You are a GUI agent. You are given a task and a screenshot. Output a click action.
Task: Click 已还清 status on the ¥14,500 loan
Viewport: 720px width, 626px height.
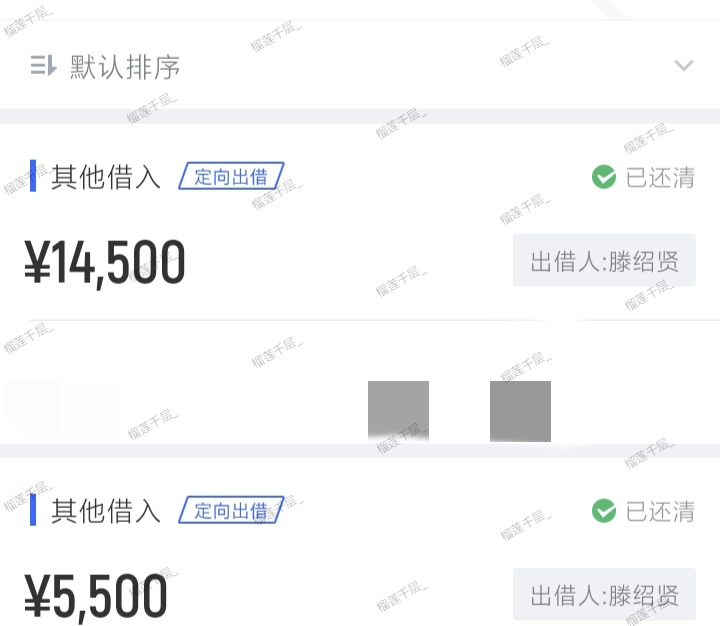660,177
